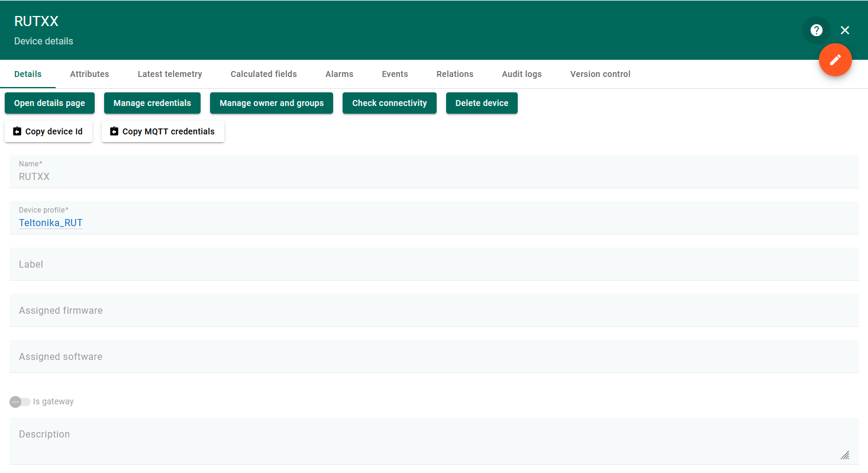Close the device details panel
868x473 pixels.
pyautogui.click(x=844, y=30)
